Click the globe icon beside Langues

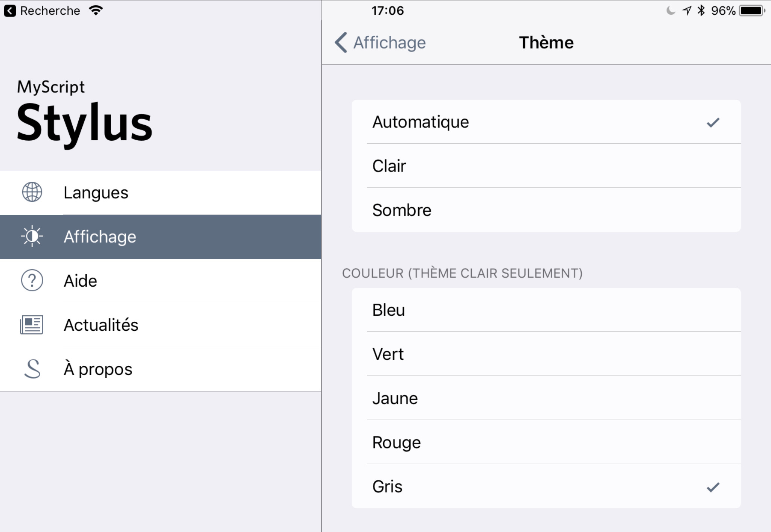[x=32, y=192]
